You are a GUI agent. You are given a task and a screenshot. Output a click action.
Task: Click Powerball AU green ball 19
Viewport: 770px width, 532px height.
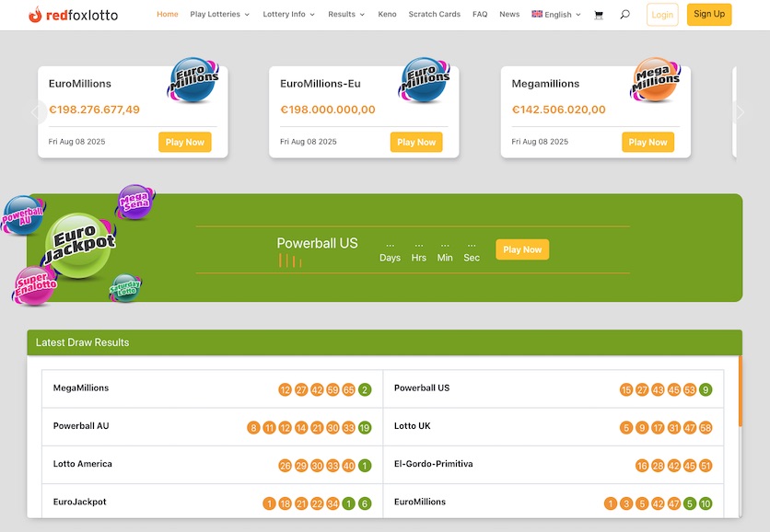point(365,427)
